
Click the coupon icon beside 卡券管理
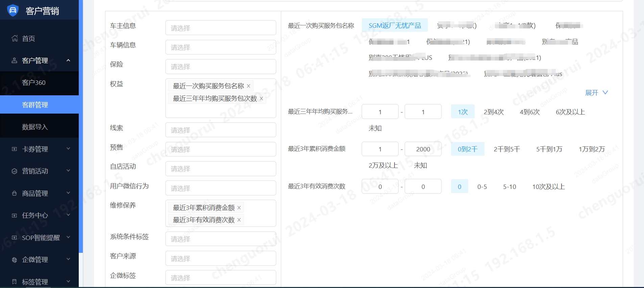pyautogui.click(x=14, y=149)
